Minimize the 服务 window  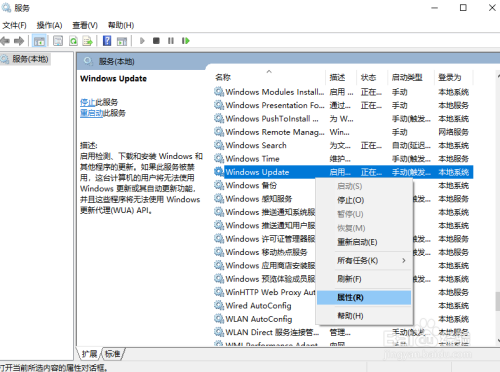pos(434,8)
